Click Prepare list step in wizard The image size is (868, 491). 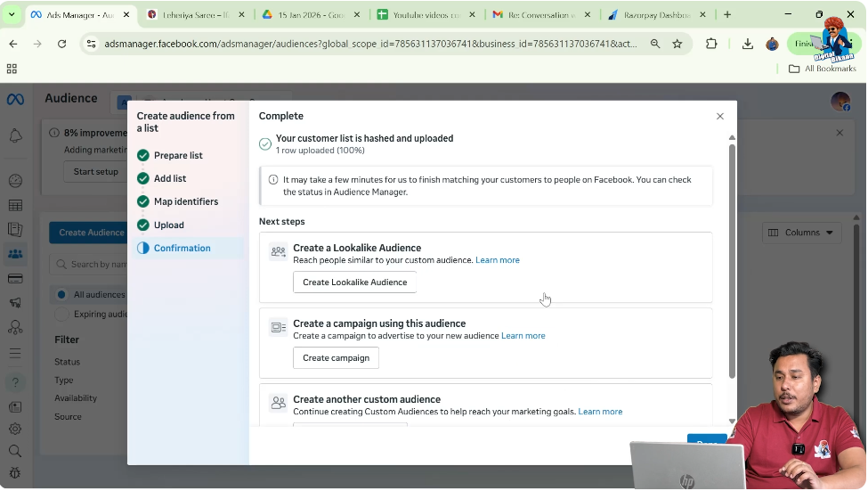[178, 156]
